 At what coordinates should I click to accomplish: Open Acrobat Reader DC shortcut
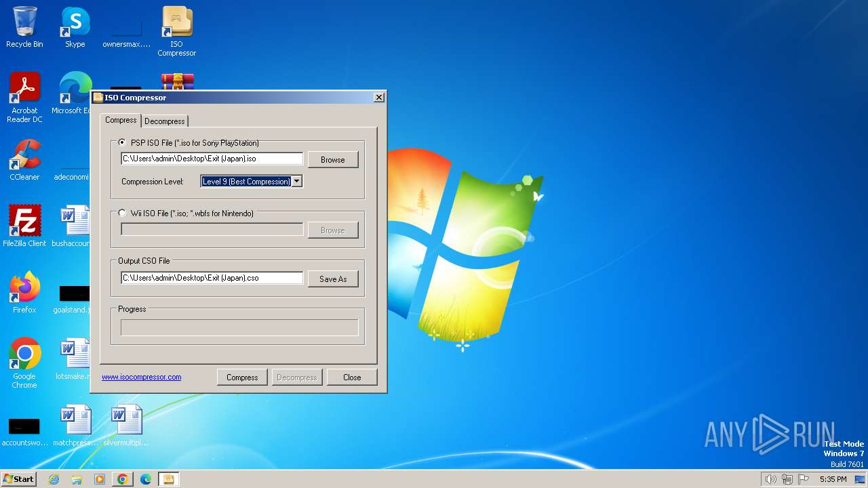click(x=24, y=98)
